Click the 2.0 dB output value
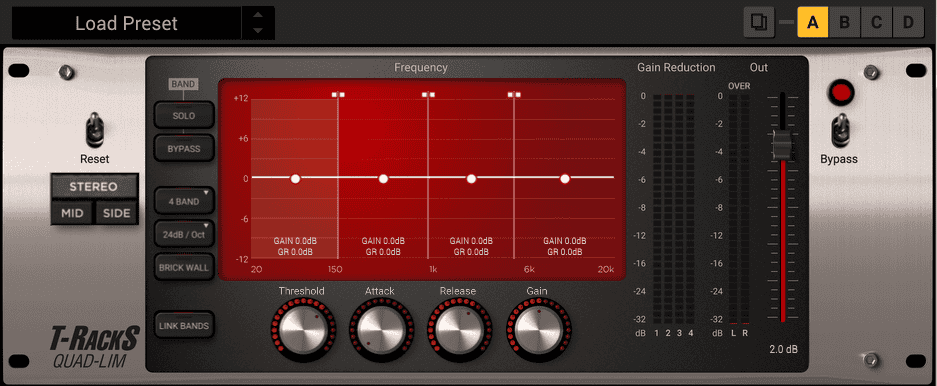This screenshot has height=386, width=937. [x=783, y=349]
